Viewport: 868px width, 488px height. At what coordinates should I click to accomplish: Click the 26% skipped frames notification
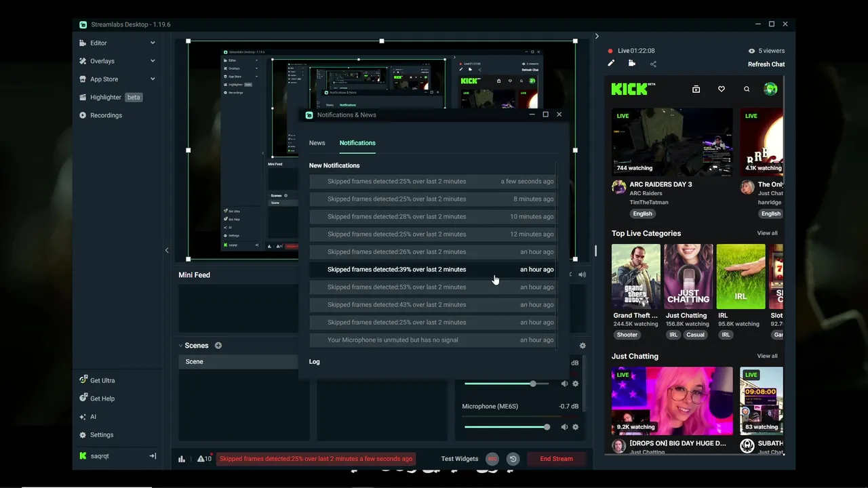pos(433,251)
